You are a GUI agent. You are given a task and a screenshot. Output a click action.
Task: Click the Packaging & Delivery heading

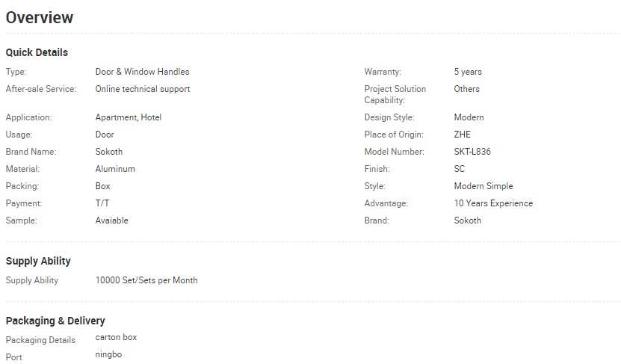tap(55, 321)
